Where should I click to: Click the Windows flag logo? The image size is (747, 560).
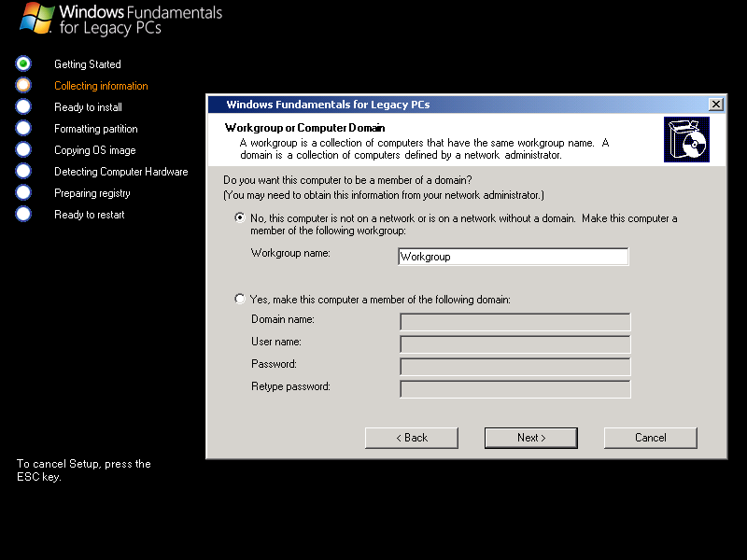coord(36,19)
